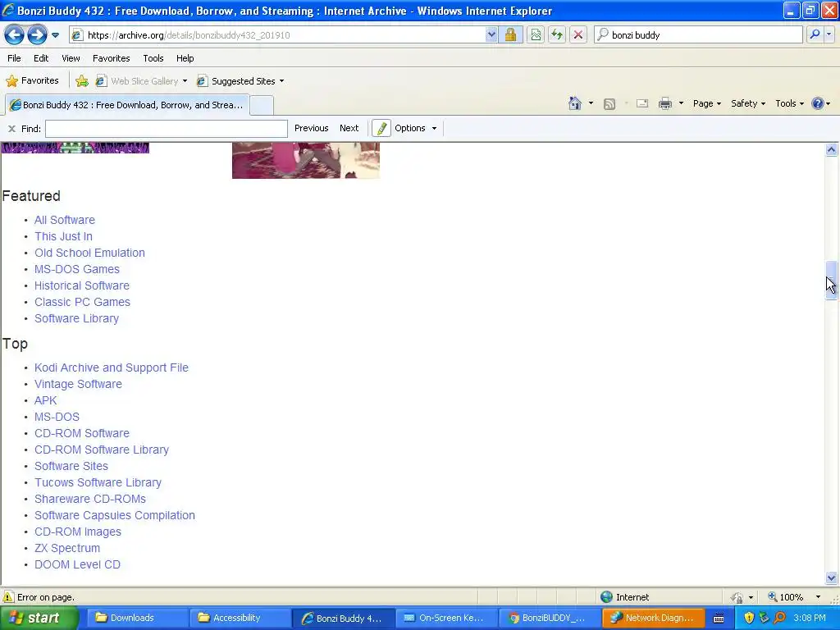
Task: Click the vertical scrollbar thumb
Action: [x=831, y=280]
